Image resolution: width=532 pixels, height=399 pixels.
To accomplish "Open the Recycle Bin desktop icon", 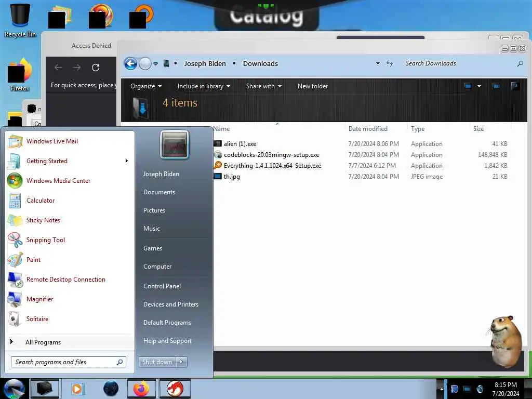I will [20, 20].
